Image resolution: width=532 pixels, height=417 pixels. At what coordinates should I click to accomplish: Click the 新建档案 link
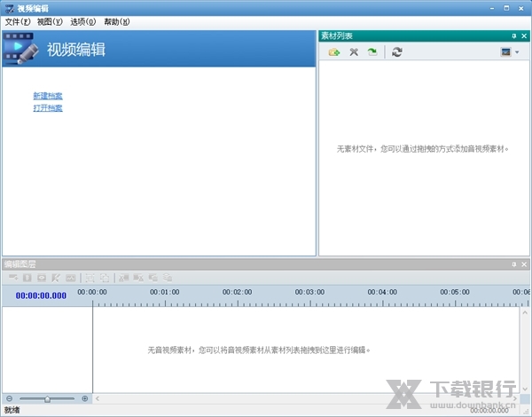click(x=48, y=96)
